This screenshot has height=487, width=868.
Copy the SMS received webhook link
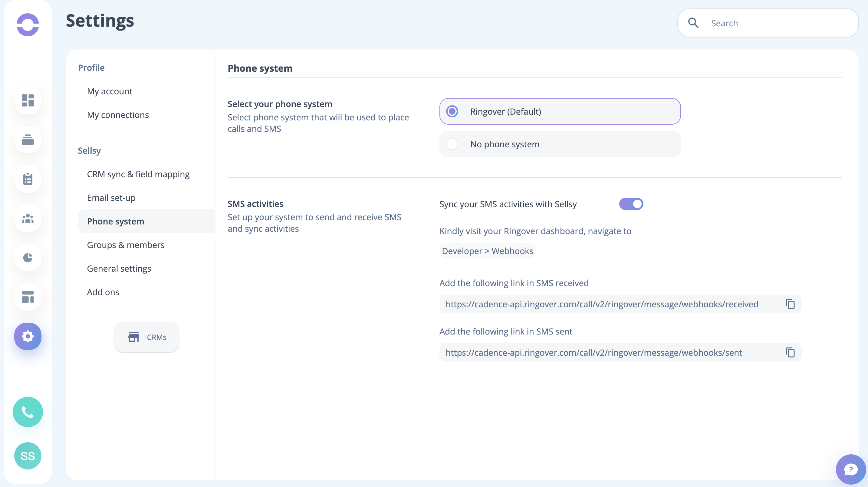tap(790, 304)
